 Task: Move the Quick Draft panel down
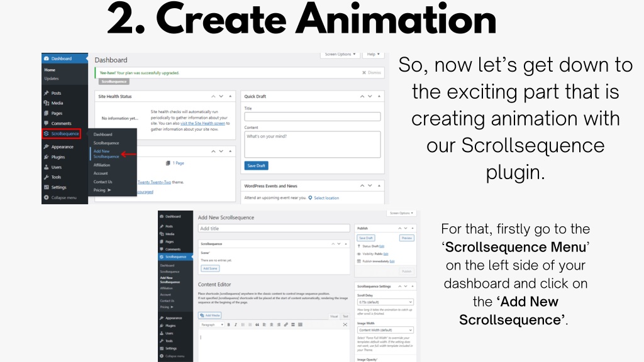[x=370, y=96]
